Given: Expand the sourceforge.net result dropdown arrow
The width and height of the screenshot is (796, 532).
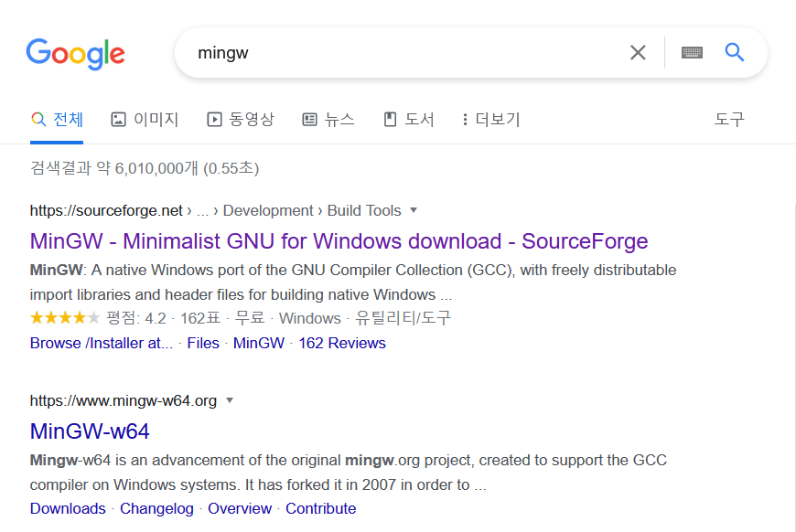Looking at the screenshot, I should point(414,210).
